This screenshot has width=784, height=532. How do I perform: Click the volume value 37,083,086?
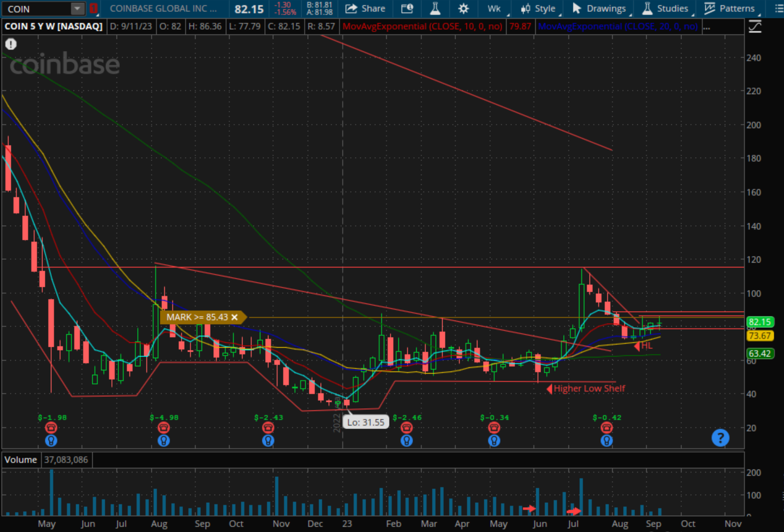pyautogui.click(x=66, y=460)
